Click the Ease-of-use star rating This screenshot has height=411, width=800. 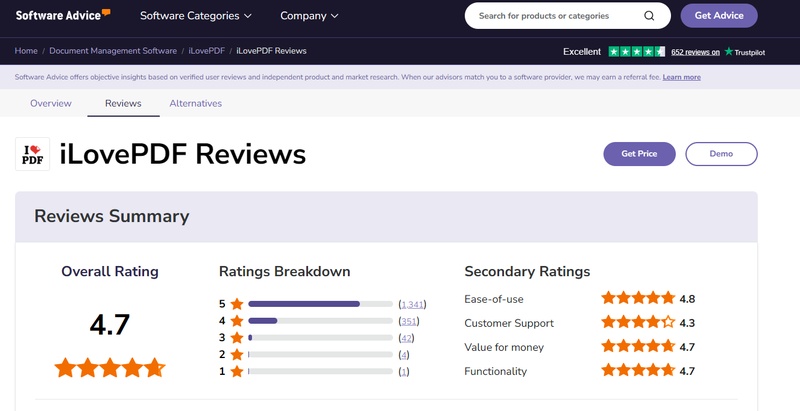tap(638, 298)
